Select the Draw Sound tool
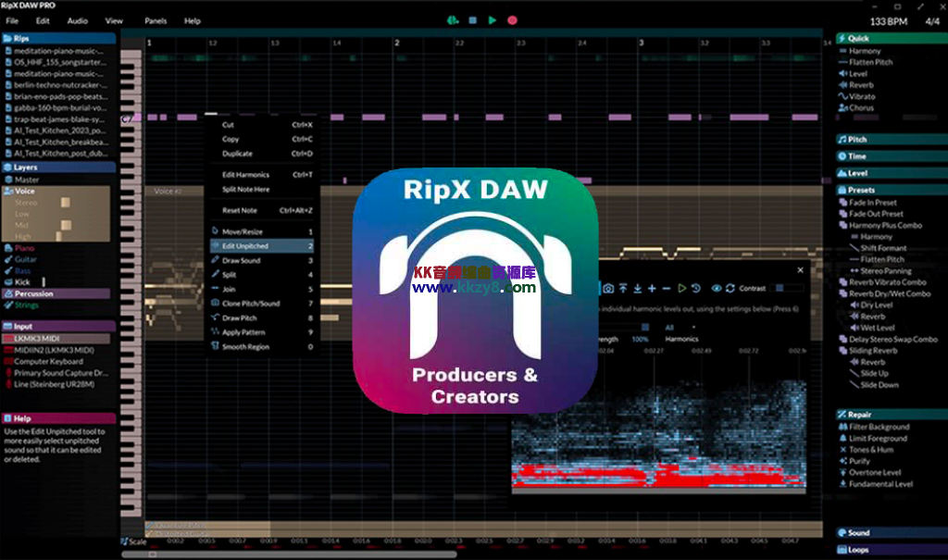 [262, 261]
